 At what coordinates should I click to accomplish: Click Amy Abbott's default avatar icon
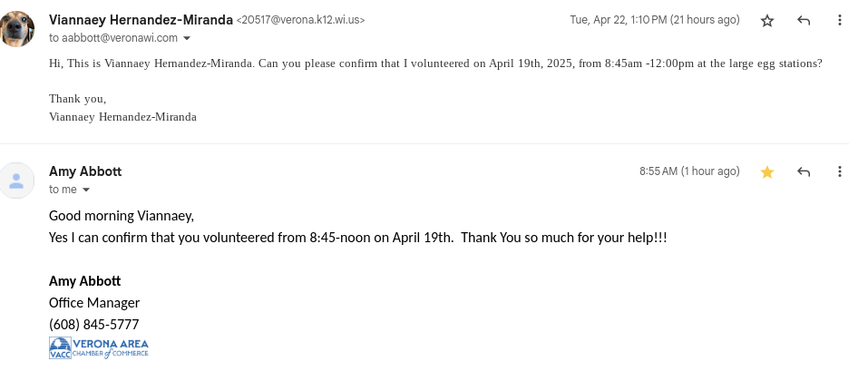click(x=17, y=180)
